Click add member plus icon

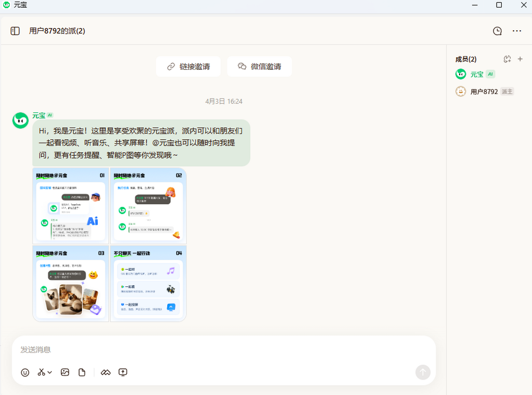pyautogui.click(x=520, y=59)
